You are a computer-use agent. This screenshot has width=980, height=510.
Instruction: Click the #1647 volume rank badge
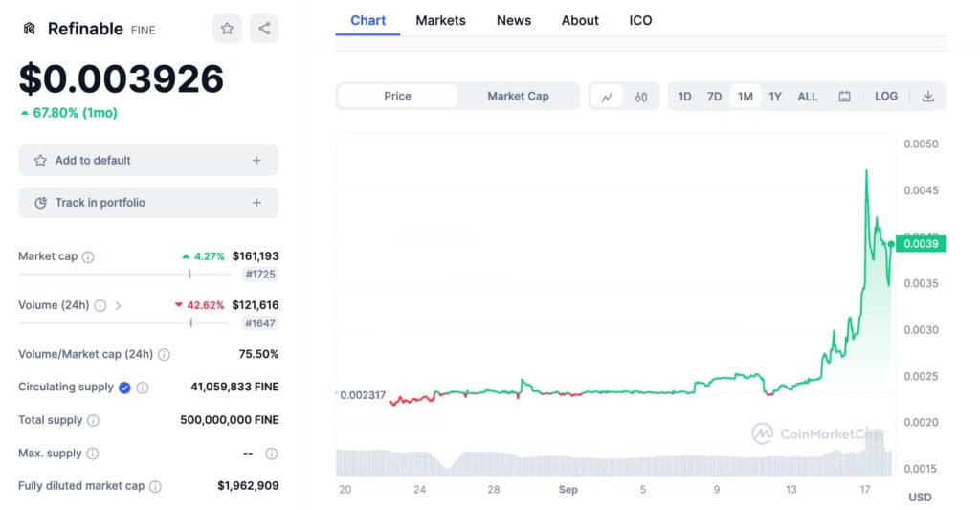click(260, 323)
